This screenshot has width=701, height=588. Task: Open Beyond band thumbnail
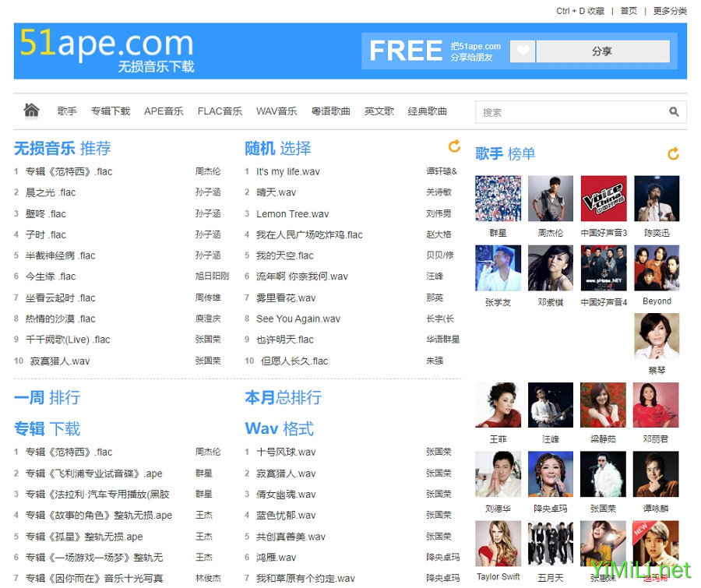pos(657,268)
